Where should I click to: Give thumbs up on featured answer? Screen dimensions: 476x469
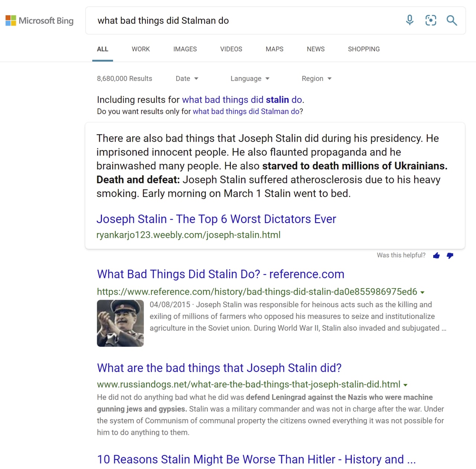tap(436, 255)
